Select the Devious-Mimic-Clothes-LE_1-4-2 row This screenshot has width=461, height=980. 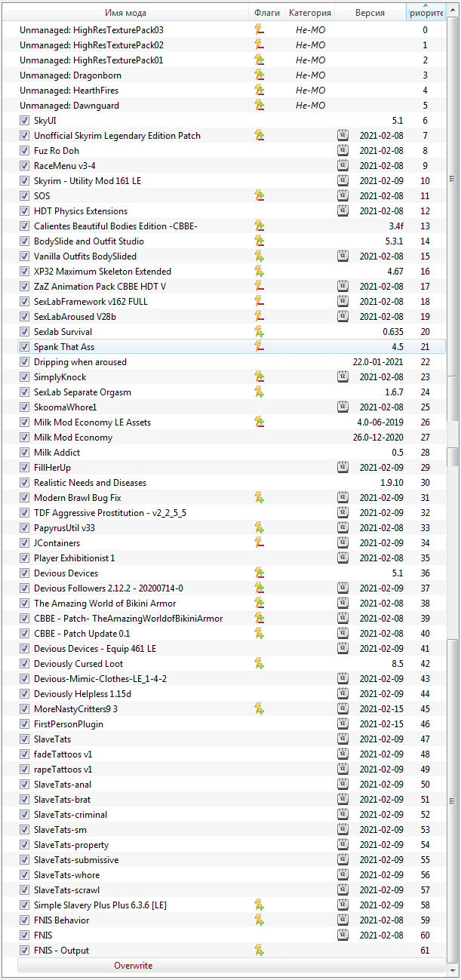tap(231, 679)
